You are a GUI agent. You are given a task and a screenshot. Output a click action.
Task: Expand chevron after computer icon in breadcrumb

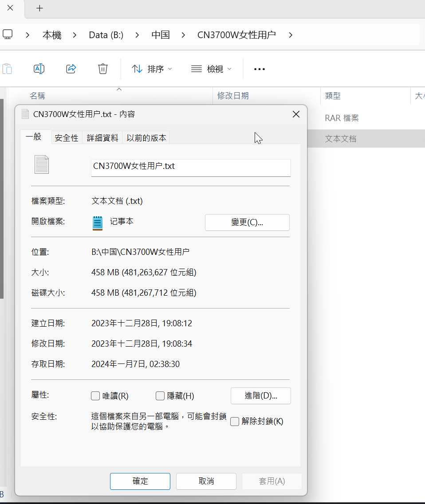(x=28, y=35)
